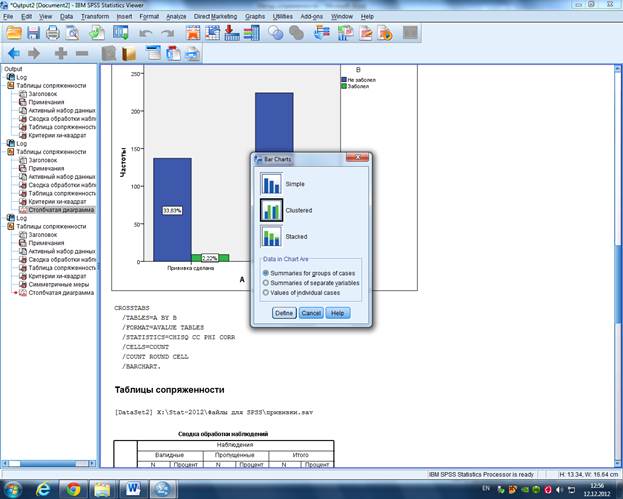This screenshot has width=623, height=499.
Task: Click the Insert Text toolbar icon
Action: tap(192, 53)
